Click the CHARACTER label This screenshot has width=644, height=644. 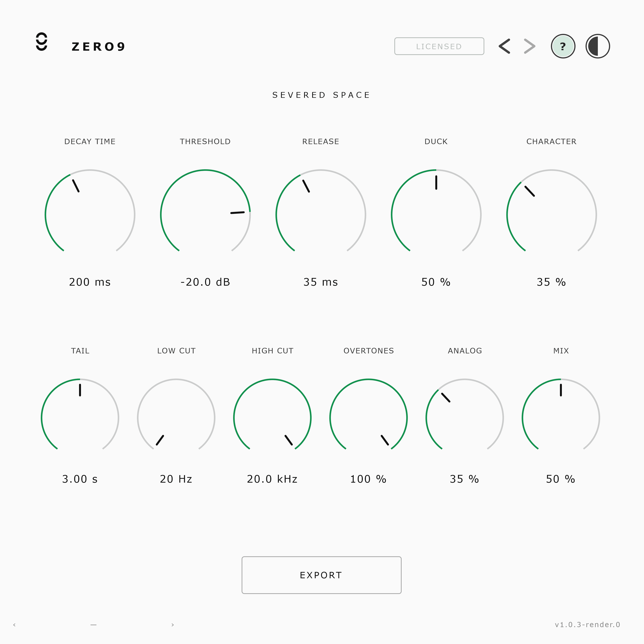tap(551, 141)
